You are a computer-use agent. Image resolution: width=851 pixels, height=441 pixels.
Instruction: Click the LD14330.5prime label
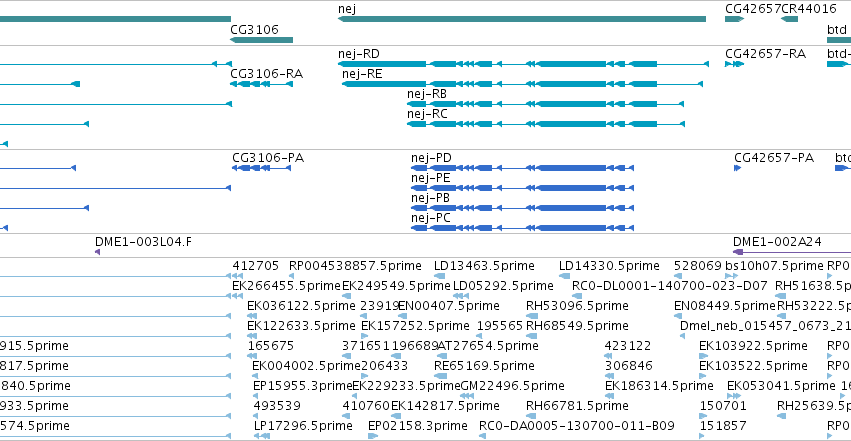[x=609, y=266]
